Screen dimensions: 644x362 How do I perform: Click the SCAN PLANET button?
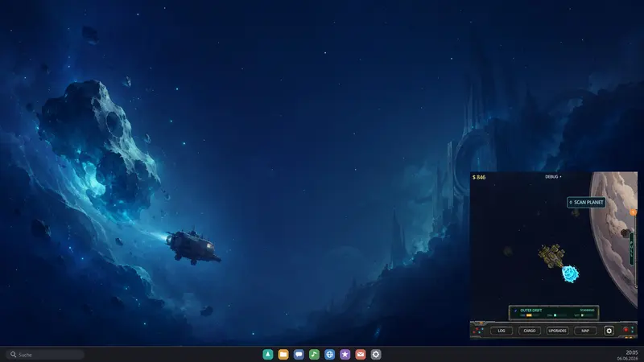coord(586,203)
